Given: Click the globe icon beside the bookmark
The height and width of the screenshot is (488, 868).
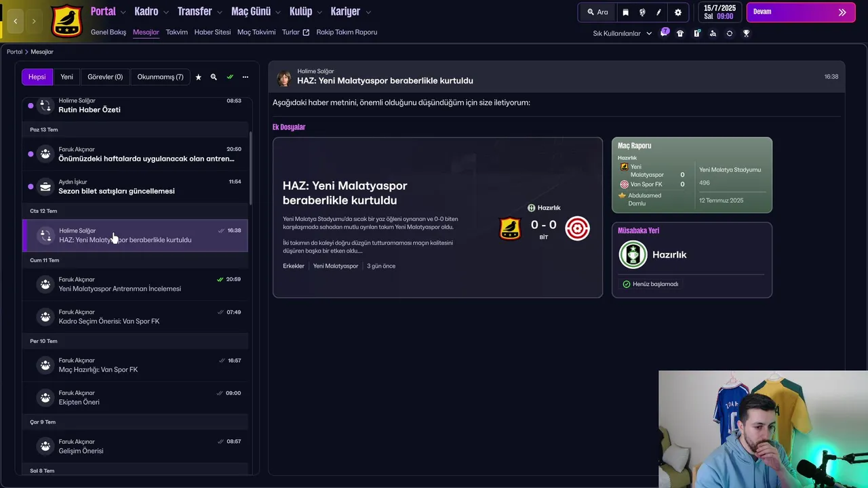Looking at the screenshot, I should [x=642, y=12].
